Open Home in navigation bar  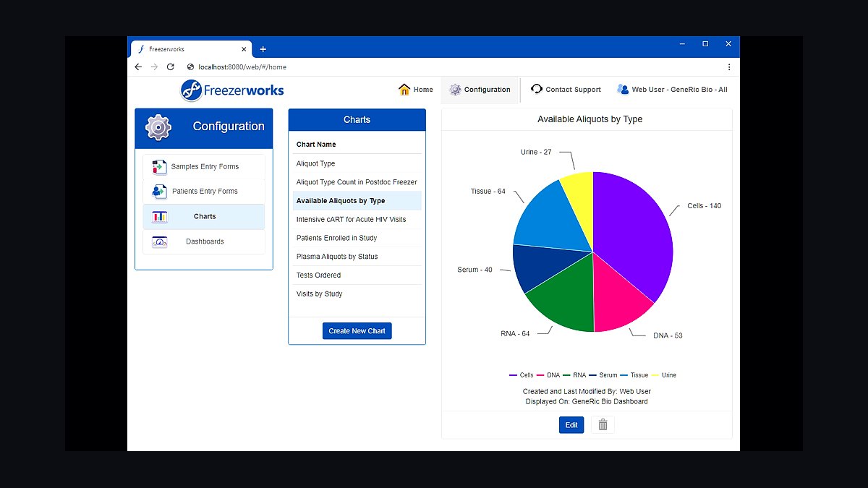pyautogui.click(x=416, y=90)
